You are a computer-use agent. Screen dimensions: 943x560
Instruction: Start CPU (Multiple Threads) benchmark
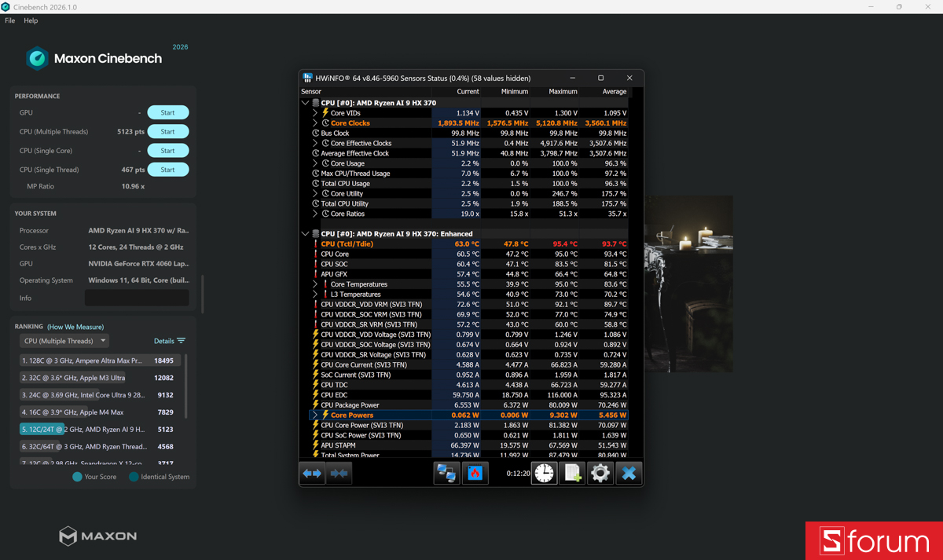click(168, 131)
